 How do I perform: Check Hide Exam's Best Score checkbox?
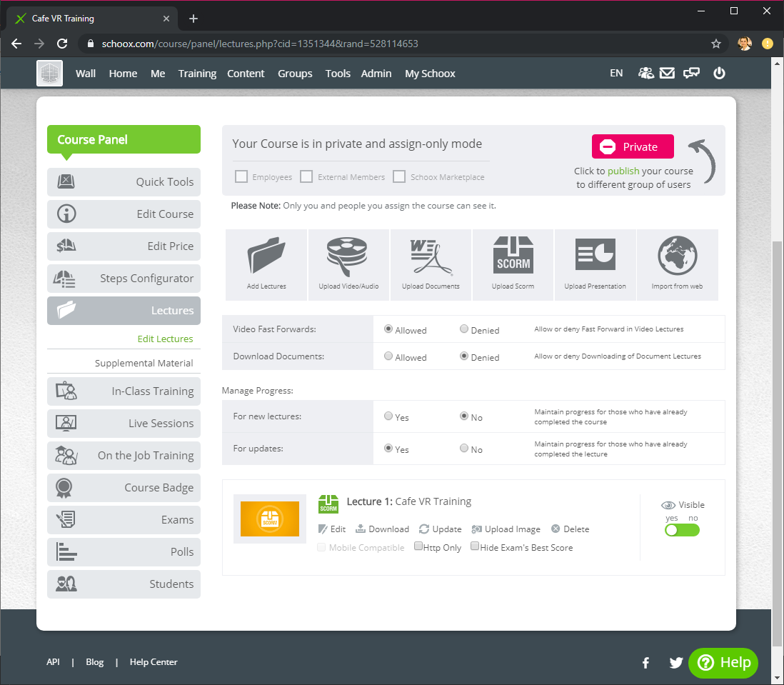pos(475,546)
